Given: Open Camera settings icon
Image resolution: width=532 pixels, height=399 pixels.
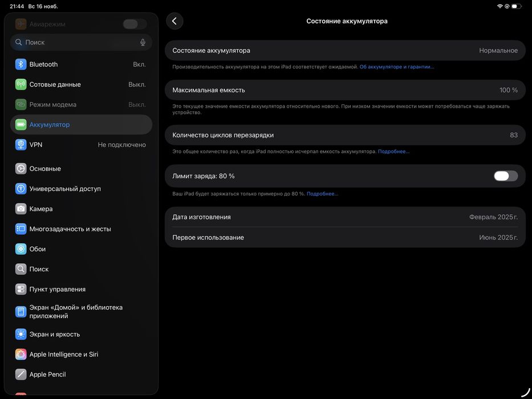Looking at the screenshot, I should click(x=21, y=209).
